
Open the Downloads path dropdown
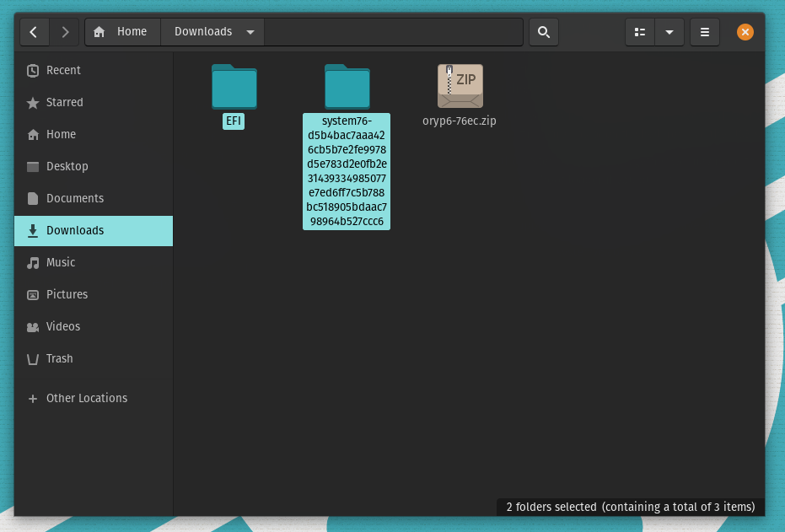coord(250,32)
